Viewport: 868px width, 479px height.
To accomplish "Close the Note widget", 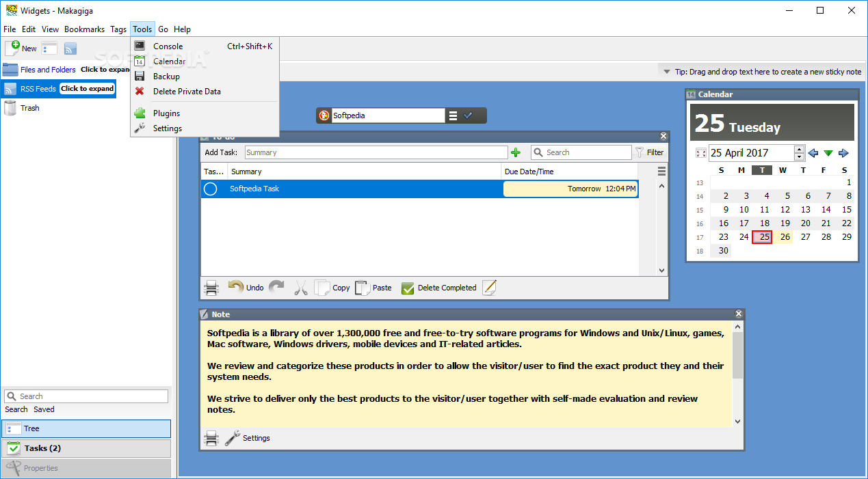I will [x=739, y=314].
